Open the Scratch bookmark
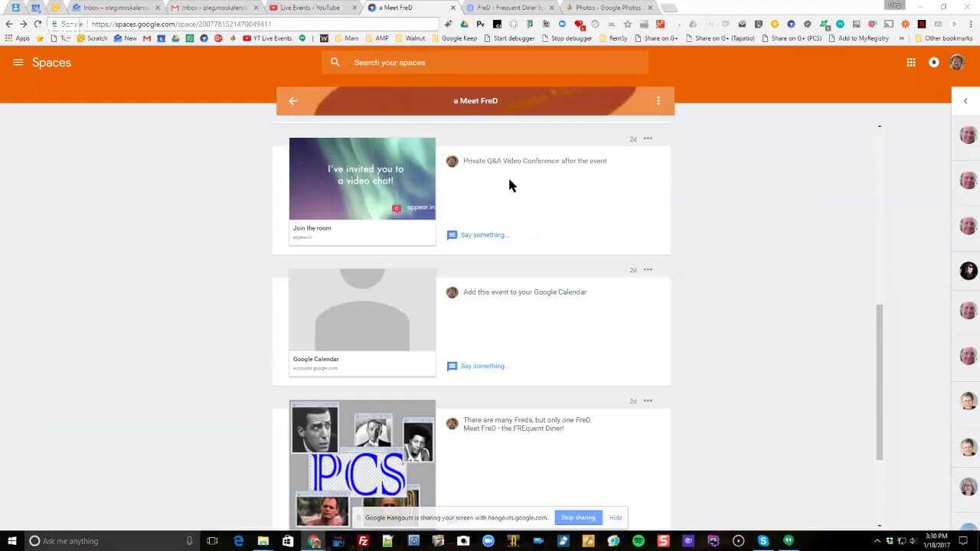This screenshot has width=980, height=551. (93, 38)
